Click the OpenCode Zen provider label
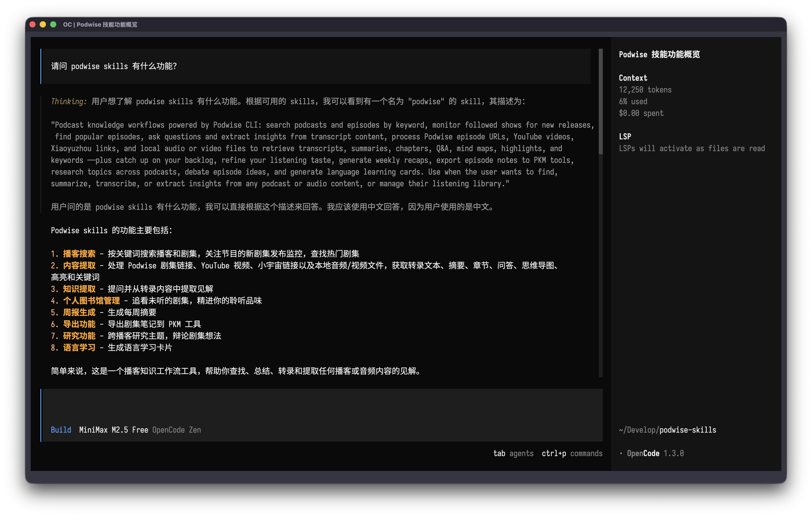The width and height of the screenshot is (812, 517). click(176, 430)
